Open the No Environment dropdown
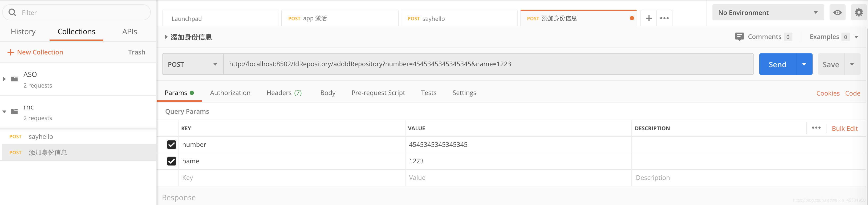The height and width of the screenshot is (205, 868). coord(768,13)
